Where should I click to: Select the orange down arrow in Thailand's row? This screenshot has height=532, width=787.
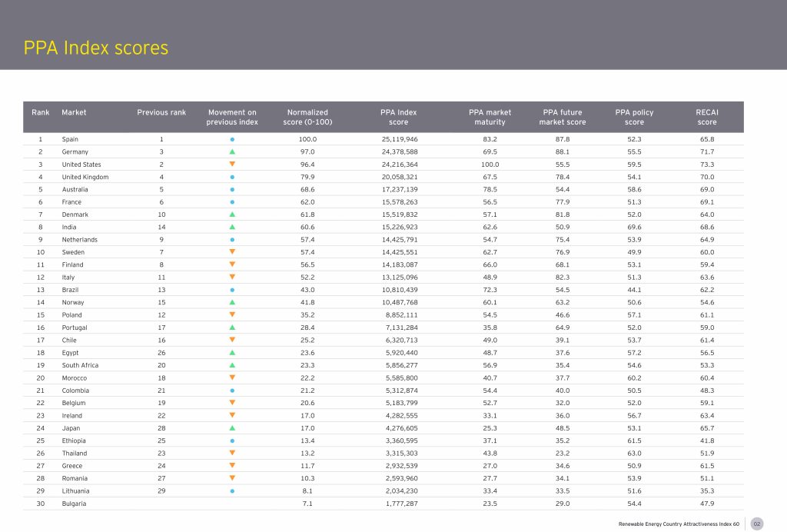pos(232,454)
